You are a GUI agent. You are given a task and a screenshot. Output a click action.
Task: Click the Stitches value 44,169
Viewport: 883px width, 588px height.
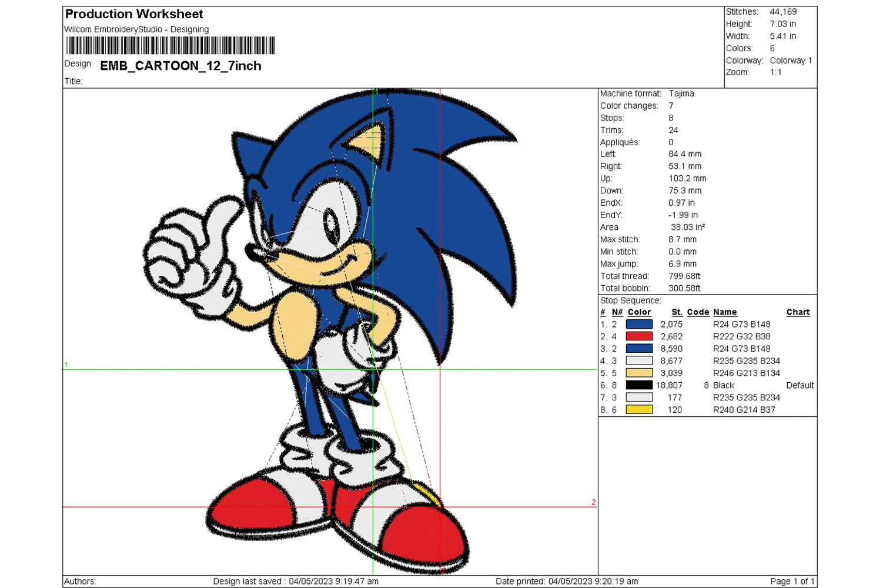[783, 12]
